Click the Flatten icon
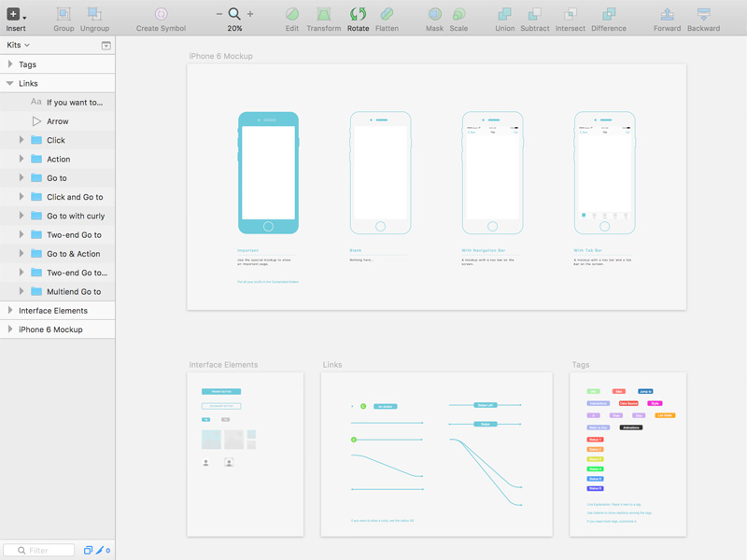The image size is (747, 560). pos(387,15)
